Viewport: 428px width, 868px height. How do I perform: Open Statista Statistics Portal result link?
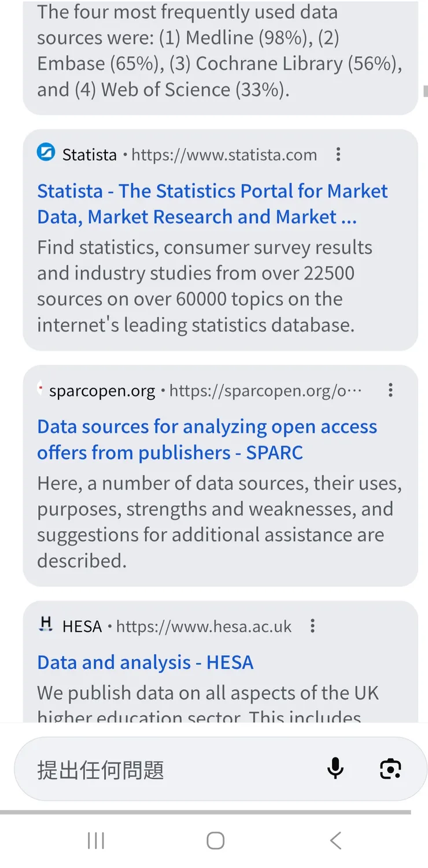[x=212, y=204]
